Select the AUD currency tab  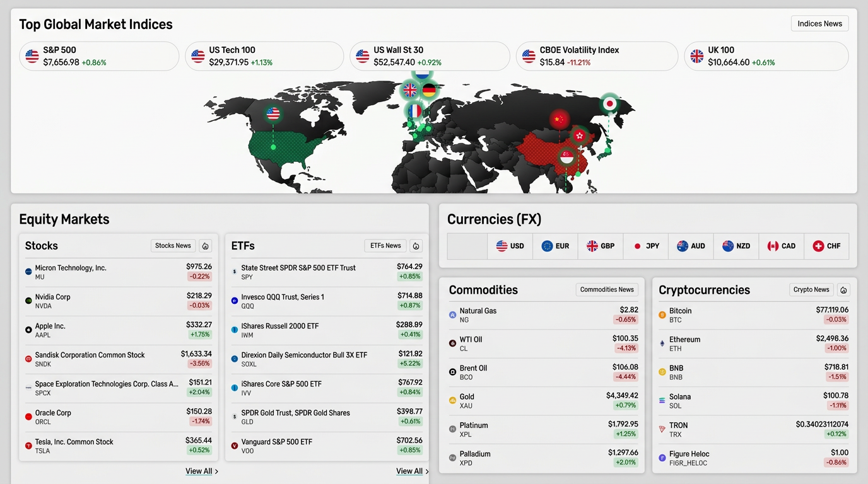691,246
